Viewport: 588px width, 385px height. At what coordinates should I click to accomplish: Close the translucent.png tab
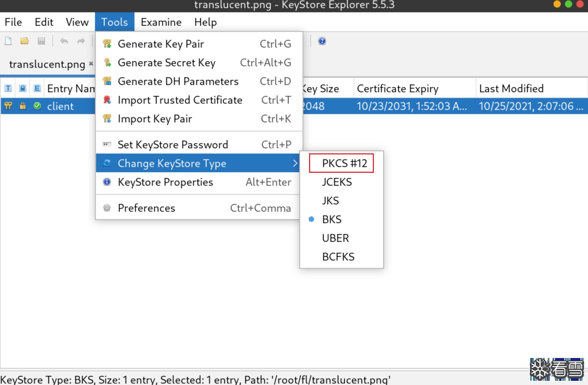pos(91,63)
